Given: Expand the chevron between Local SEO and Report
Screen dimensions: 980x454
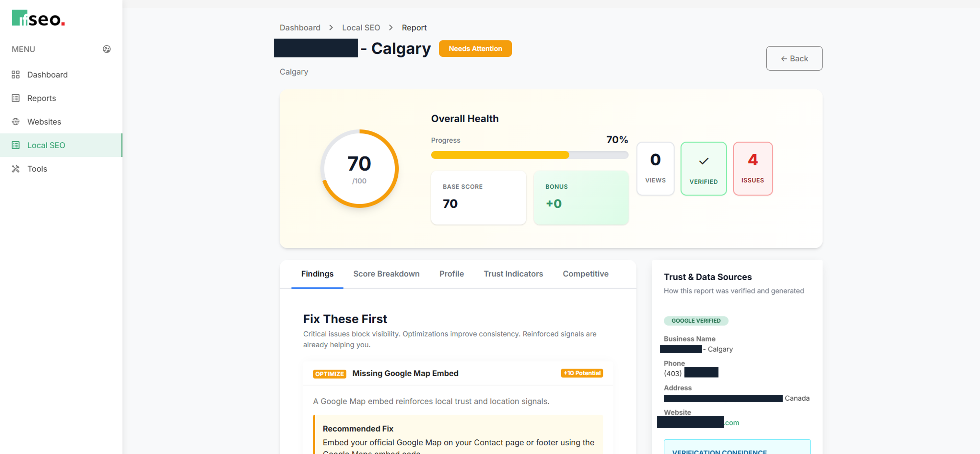Looking at the screenshot, I should pyautogui.click(x=391, y=27).
